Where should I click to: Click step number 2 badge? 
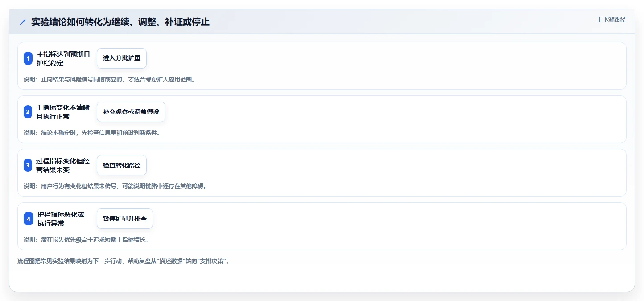28,112
